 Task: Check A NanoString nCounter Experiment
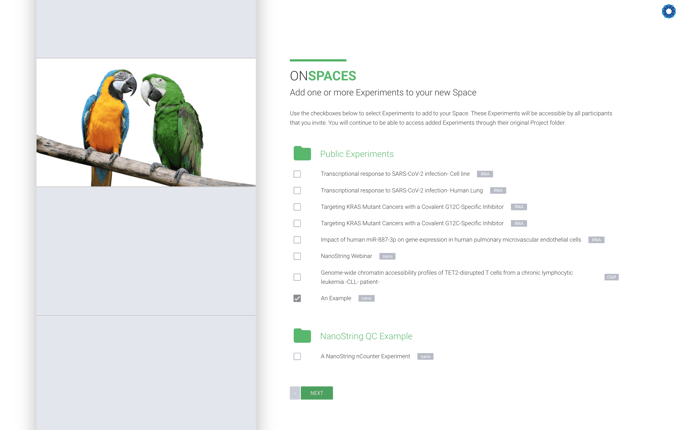pyautogui.click(x=297, y=356)
